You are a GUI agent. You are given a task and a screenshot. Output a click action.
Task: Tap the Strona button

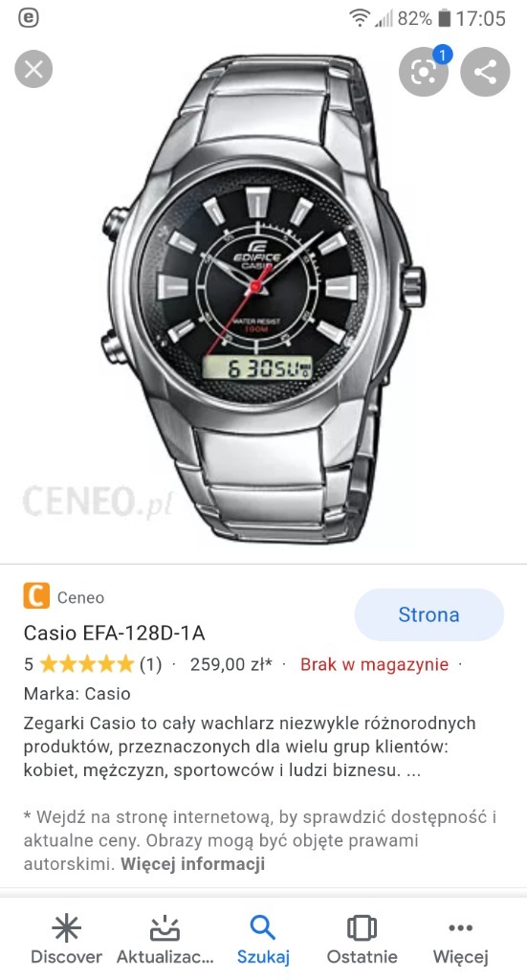pos(429,614)
